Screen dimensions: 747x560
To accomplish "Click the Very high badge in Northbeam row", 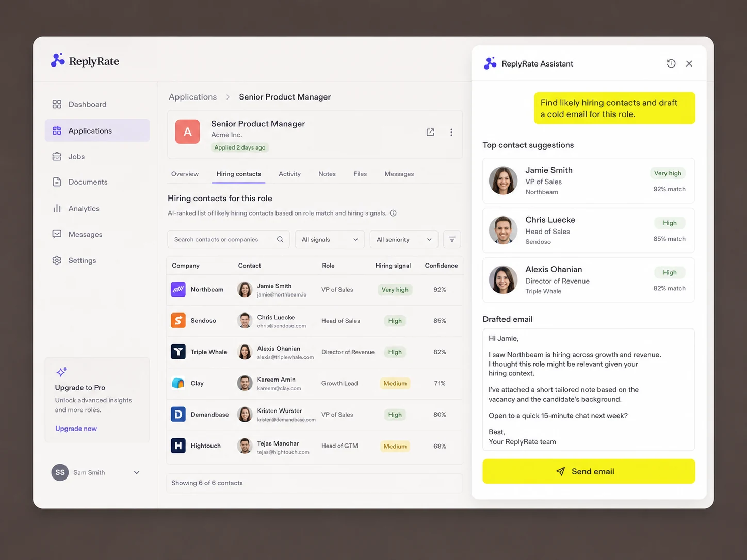I will coord(395,290).
